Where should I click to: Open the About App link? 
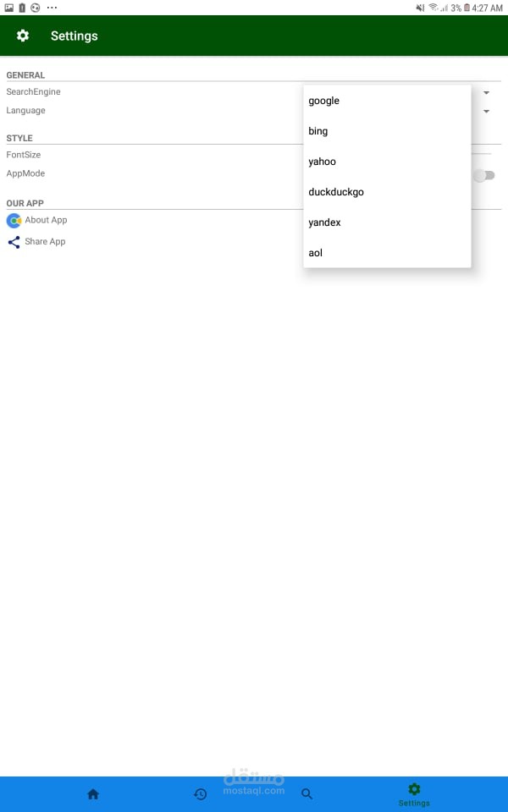46,220
